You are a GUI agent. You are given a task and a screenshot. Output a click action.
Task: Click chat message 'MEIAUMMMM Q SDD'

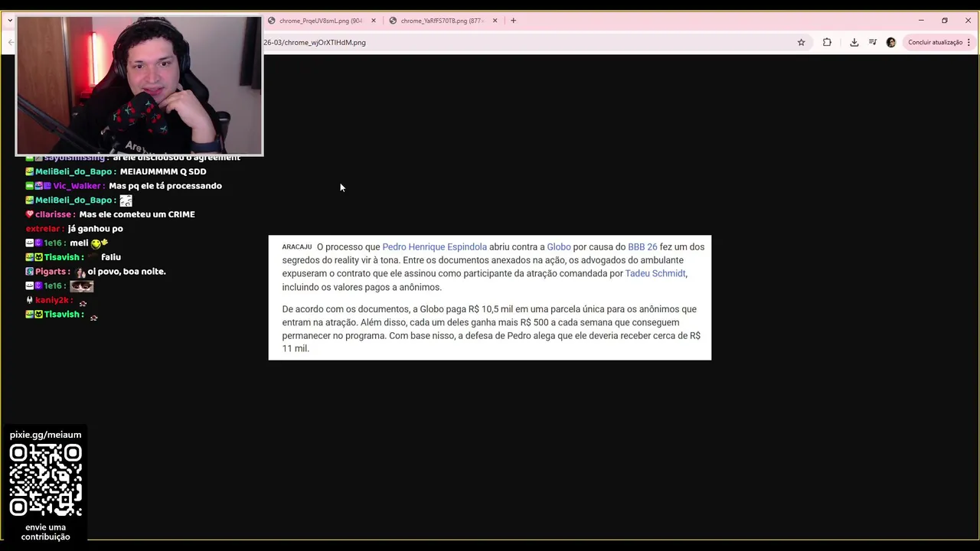point(163,171)
